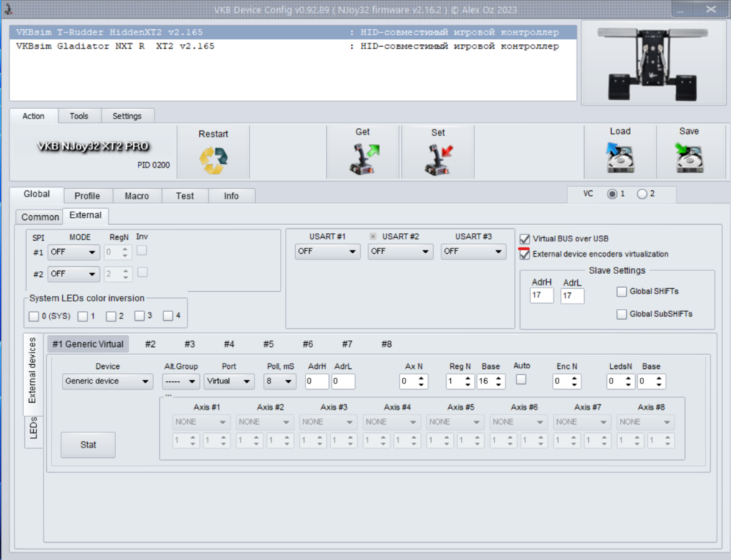The height and width of the screenshot is (560, 731).
Task: Click the Get joystick icon
Action: coord(362,160)
